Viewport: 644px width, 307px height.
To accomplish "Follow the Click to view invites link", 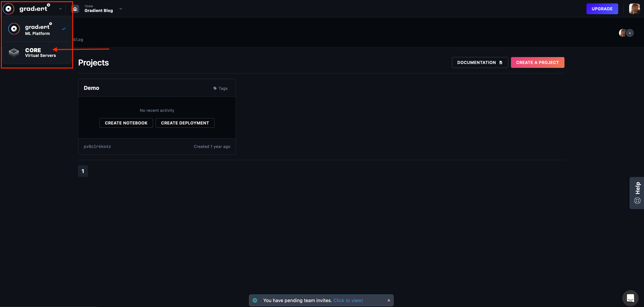I will 348,300.
